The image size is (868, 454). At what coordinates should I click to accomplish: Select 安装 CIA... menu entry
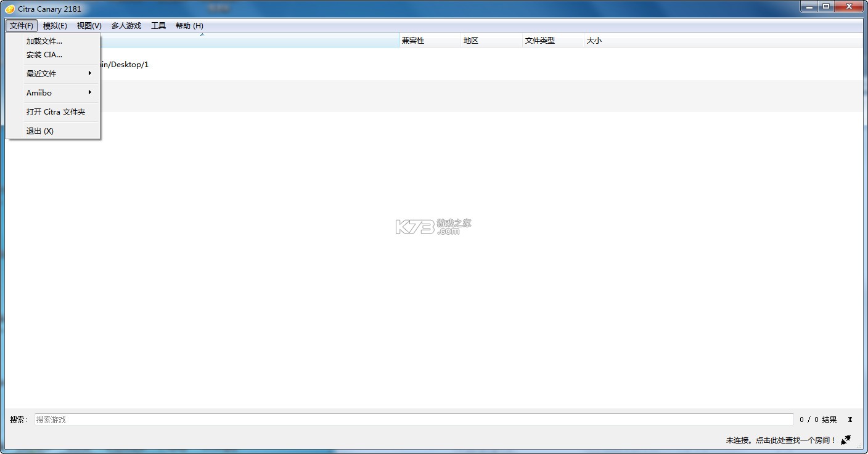[52, 55]
